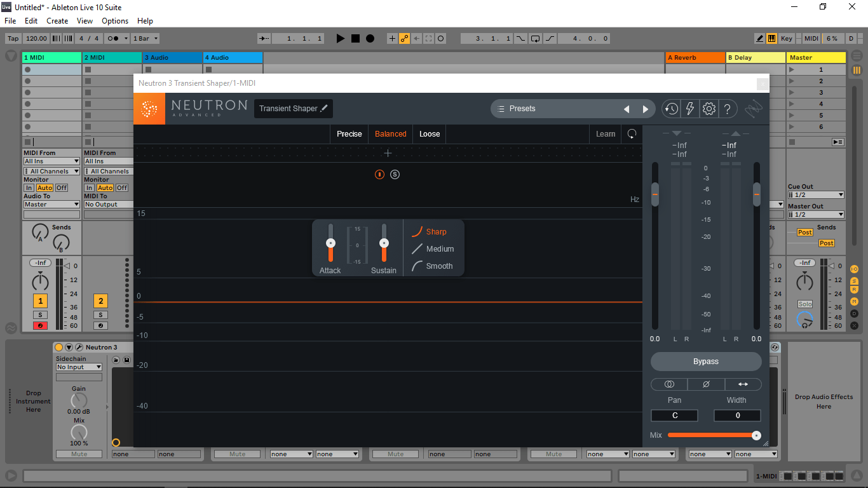The width and height of the screenshot is (868, 488).
Task: Select the Precise mode tab
Action: click(x=349, y=134)
